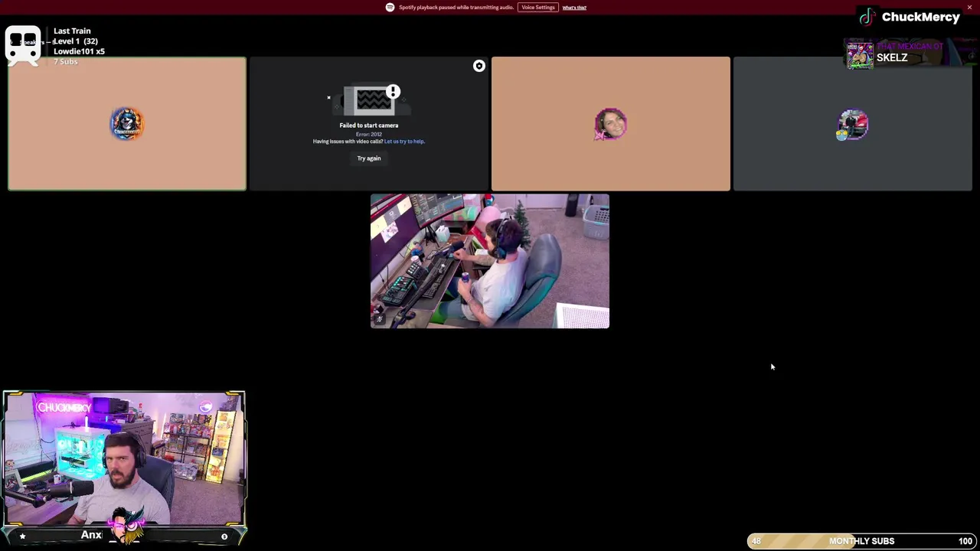Click the small circle icon on the banner's right end

click(x=224, y=536)
